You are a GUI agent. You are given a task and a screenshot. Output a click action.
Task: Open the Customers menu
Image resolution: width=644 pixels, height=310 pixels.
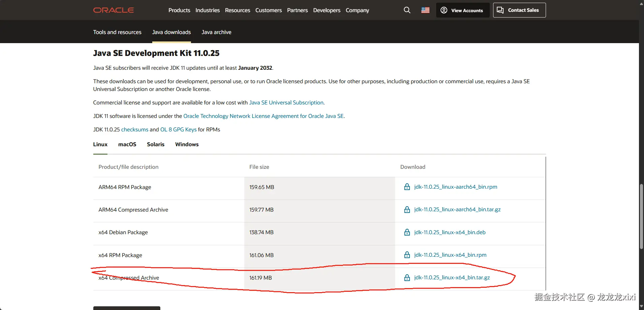[268, 10]
